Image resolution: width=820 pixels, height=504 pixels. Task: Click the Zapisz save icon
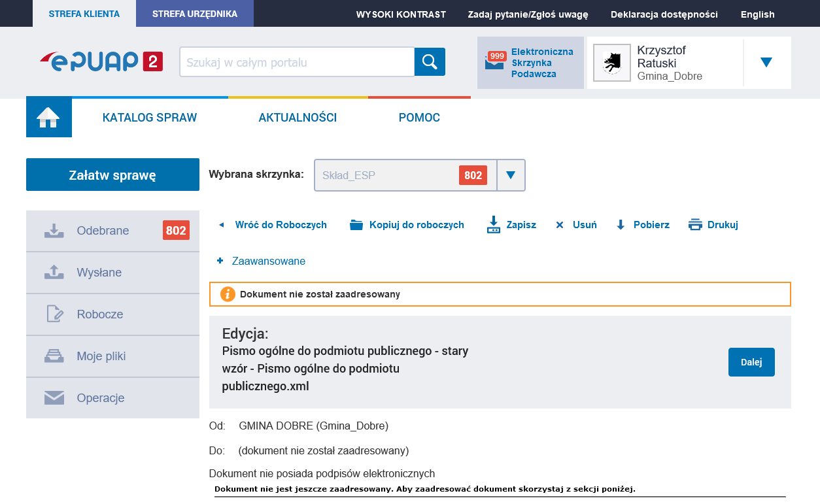tap(493, 225)
